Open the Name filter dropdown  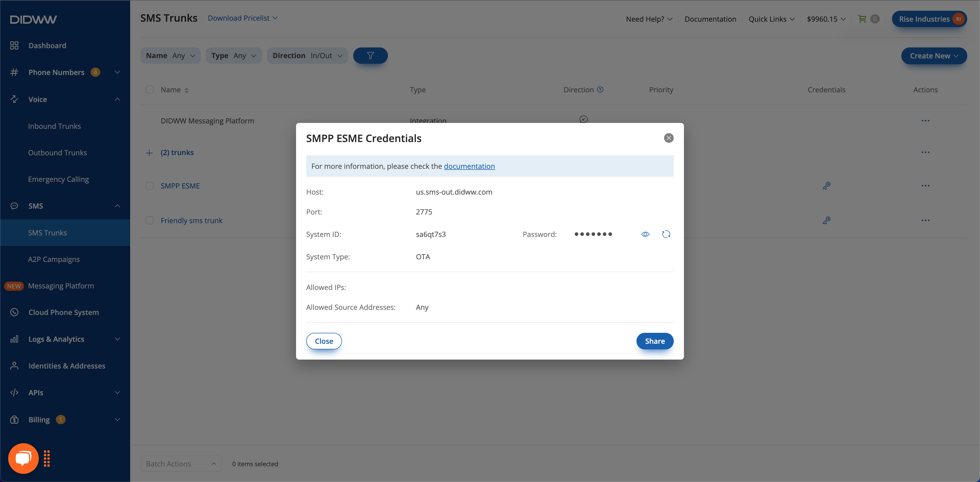(x=170, y=56)
